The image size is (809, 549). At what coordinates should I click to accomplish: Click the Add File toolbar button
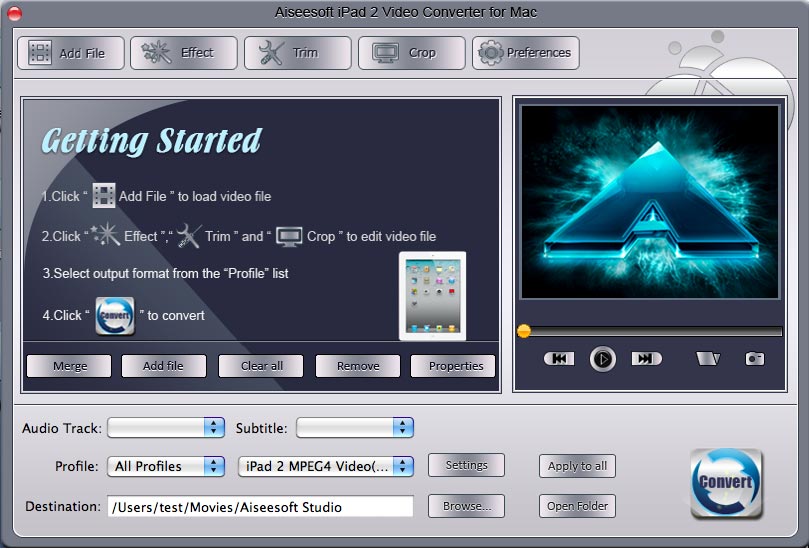[70, 53]
